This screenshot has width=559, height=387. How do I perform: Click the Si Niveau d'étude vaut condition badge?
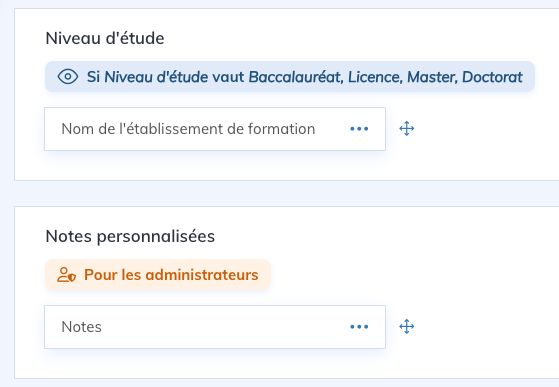(x=290, y=77)
